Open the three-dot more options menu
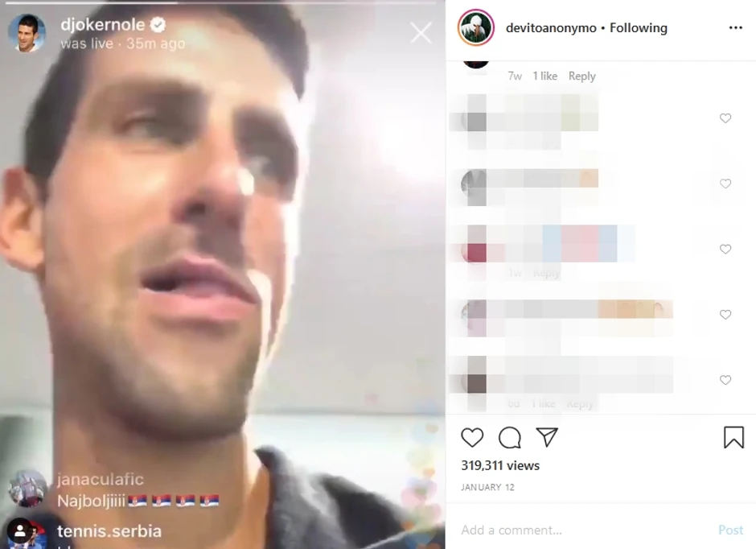 tap(735, 28)
